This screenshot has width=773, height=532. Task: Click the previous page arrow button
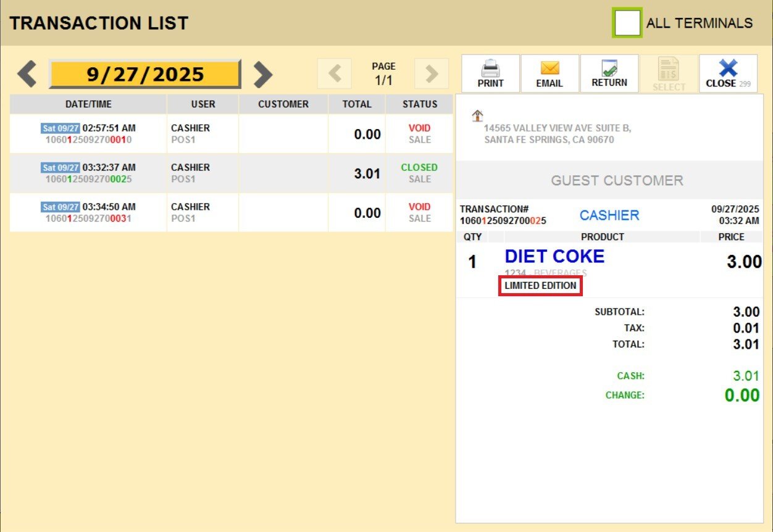[334, 74]
